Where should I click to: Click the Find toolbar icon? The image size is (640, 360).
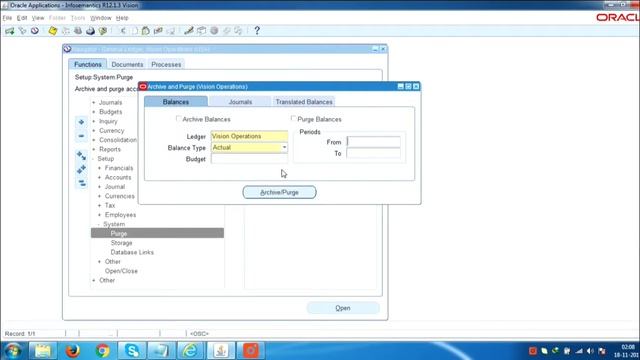click(22, 31)
